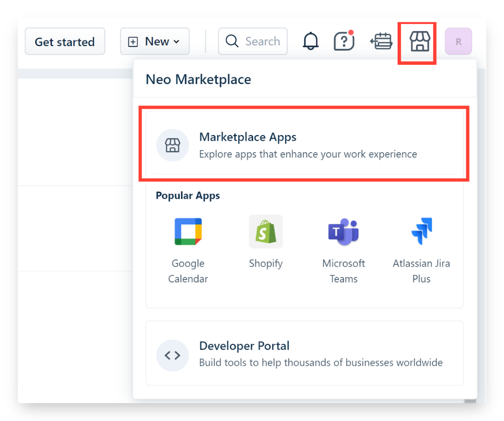Open the R profile avatar
The height and width of the screenshot is (421, 504).
coord(458,41)
